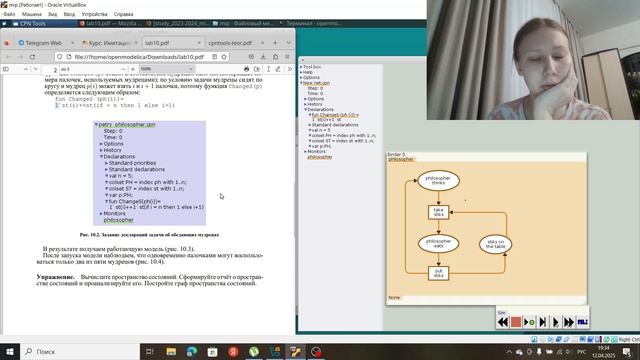This screenshot has width=640, height=360.
Task: Print the PDF document
Action: (x=246, y=69)
